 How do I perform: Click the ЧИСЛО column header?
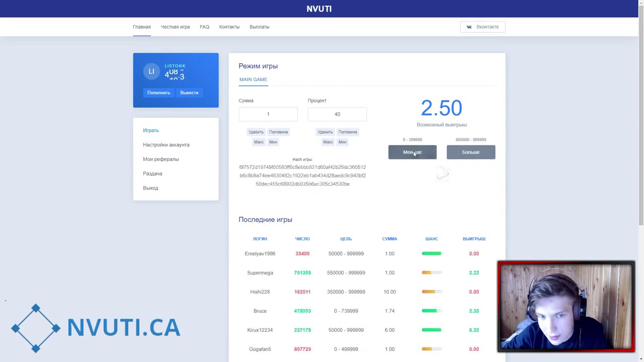[302, 239]
